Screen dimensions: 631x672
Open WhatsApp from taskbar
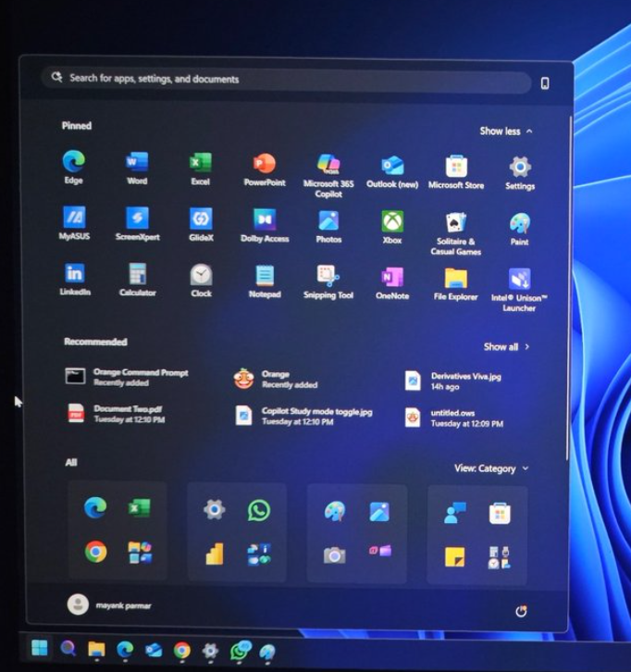[240, 651]
